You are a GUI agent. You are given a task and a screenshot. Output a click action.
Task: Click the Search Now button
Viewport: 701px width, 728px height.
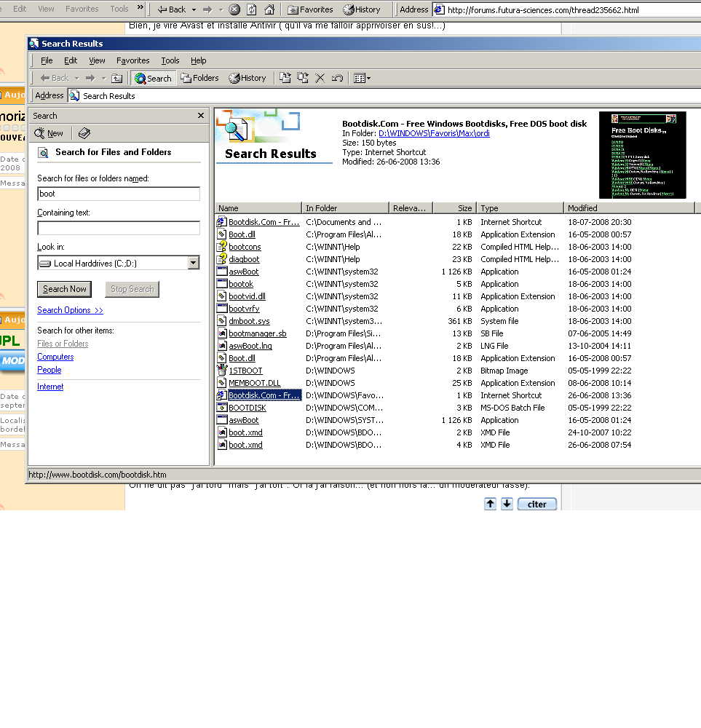[x=65, y=289]
